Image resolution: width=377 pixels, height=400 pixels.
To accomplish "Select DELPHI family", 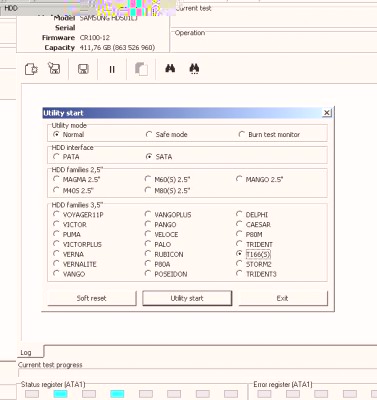I will [x=239, y=214].
